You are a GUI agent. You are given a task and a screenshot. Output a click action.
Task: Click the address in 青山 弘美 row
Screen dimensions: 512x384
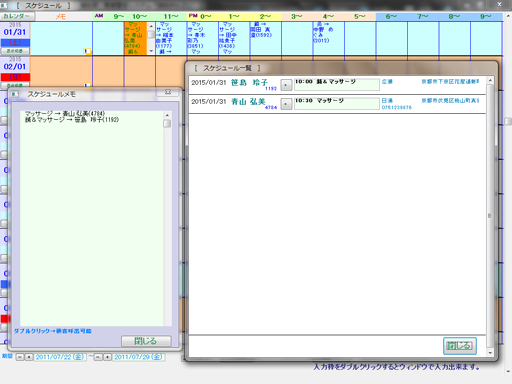coord(450,101)
